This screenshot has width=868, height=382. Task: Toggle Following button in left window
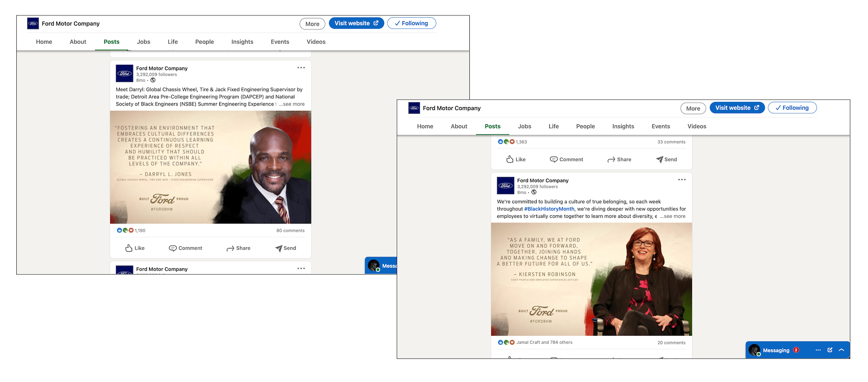coord(411,23)
